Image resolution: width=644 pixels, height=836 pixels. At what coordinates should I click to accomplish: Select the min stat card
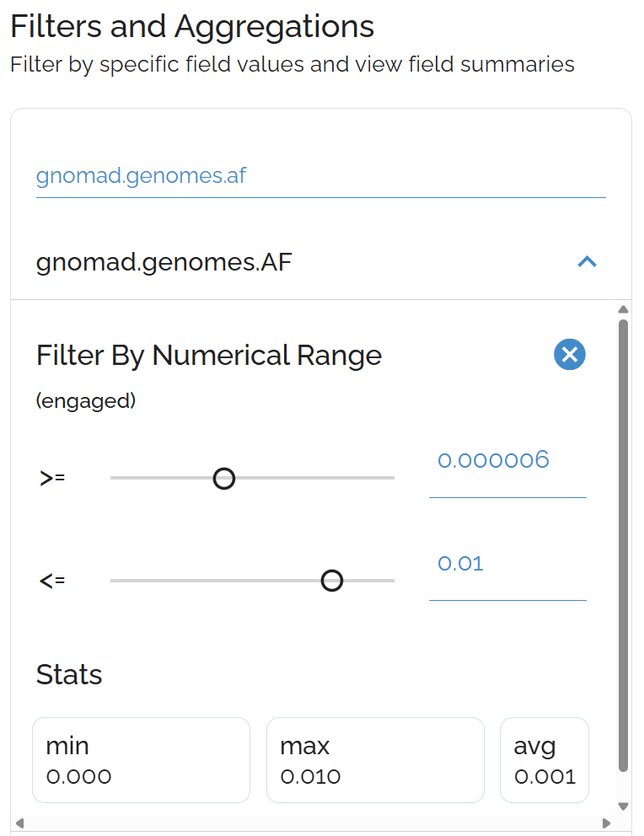(x=141, y=760)
